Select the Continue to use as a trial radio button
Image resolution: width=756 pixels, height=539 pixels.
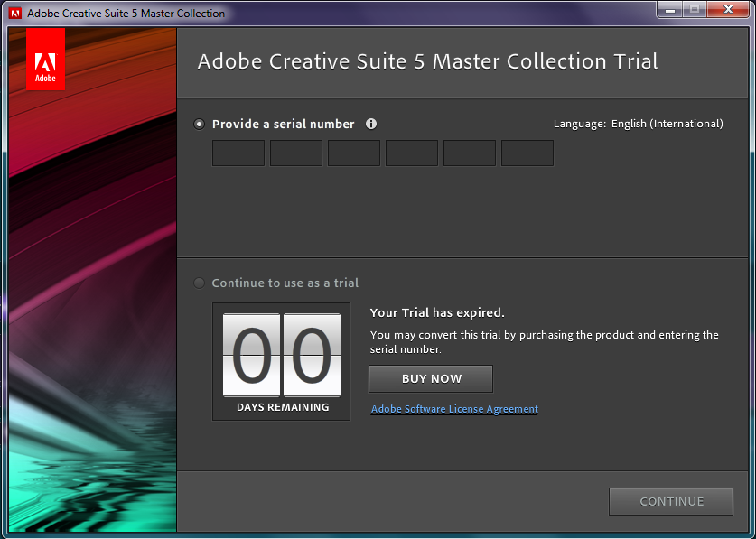click(199, 283)
